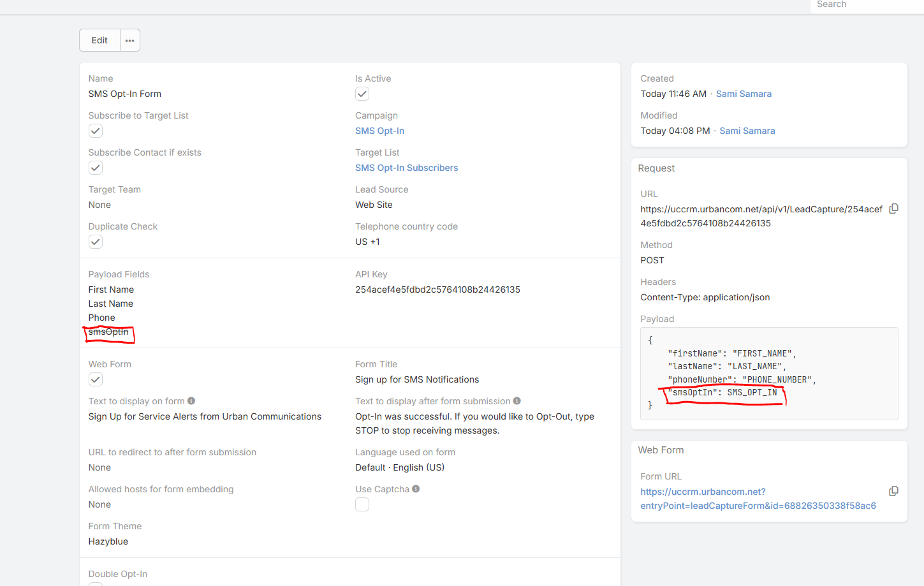Click info icon beside Text to display on form

tap(191, 401)
